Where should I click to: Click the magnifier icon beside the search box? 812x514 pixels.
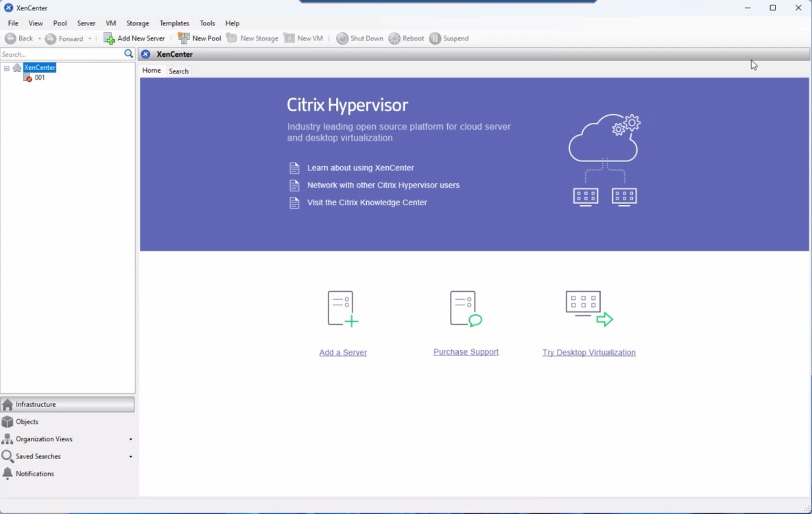click(129, 54)
